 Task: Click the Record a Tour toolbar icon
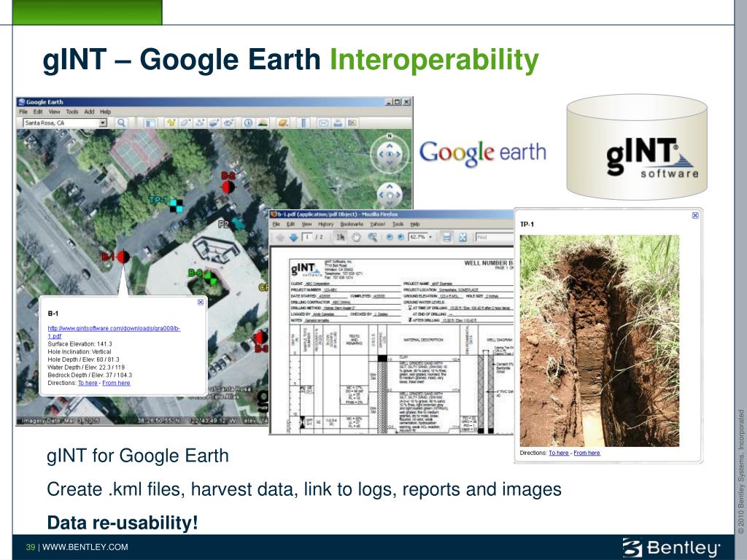(229, 122)
